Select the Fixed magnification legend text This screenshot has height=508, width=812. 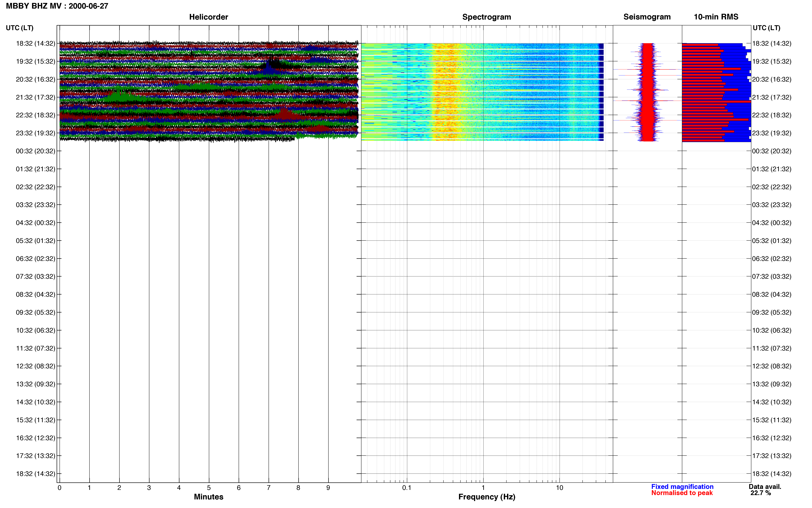tap(682, 487)
